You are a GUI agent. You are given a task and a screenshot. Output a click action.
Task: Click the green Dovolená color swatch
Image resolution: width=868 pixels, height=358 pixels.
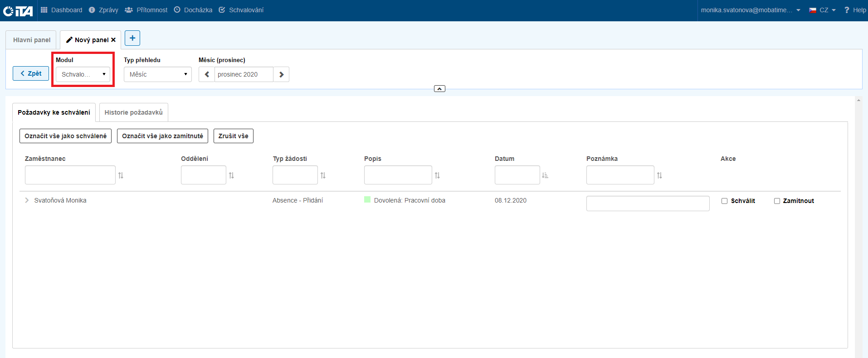coord(367,200)
